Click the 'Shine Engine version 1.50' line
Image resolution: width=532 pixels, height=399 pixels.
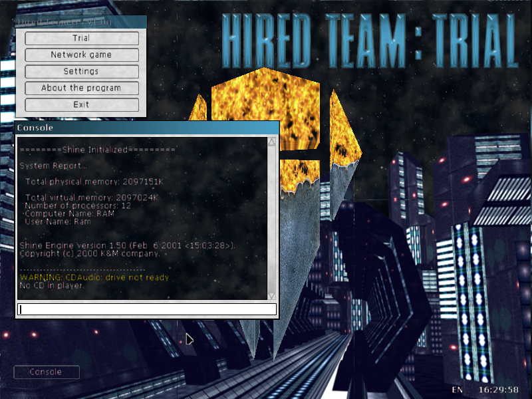[127, 245]
